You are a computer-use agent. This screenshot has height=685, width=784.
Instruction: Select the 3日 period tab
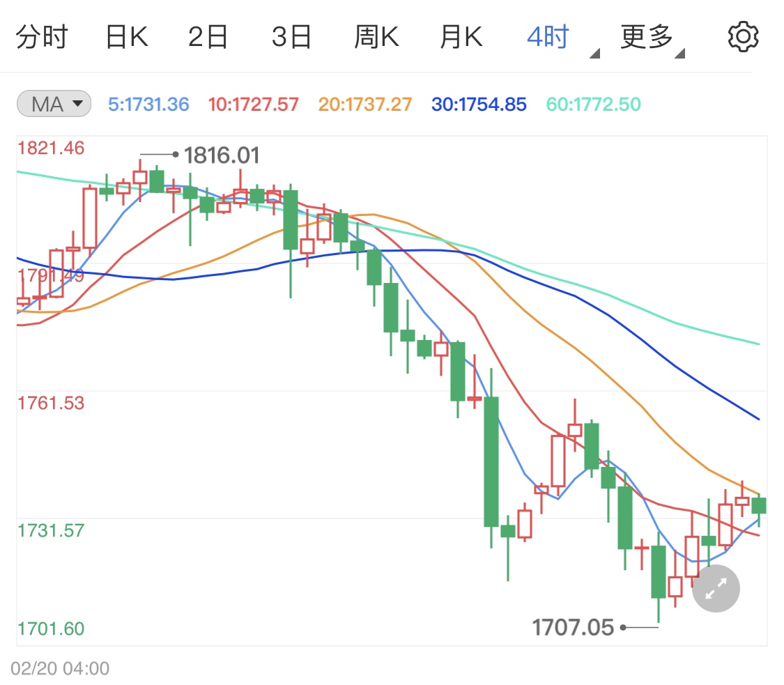click(291, 37)
